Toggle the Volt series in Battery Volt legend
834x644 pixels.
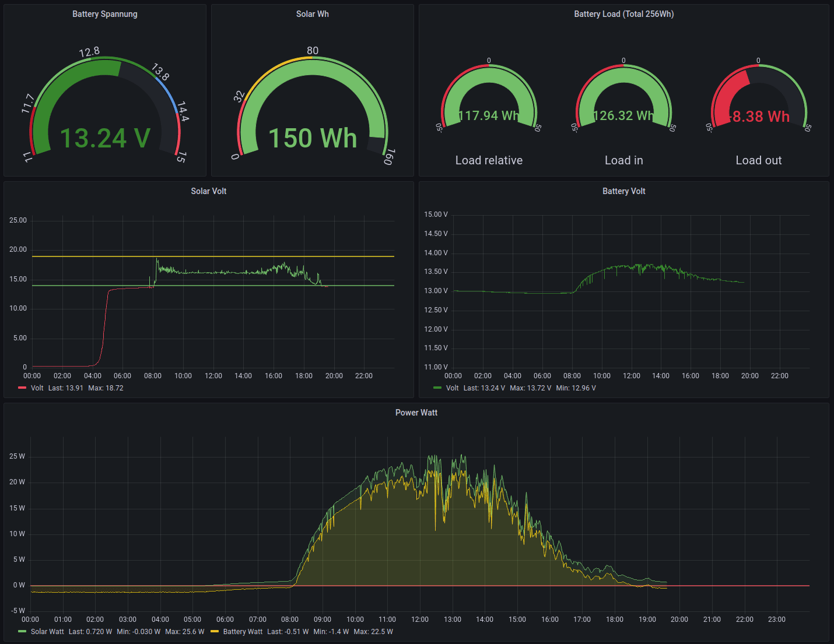click(x=452, y=388)
